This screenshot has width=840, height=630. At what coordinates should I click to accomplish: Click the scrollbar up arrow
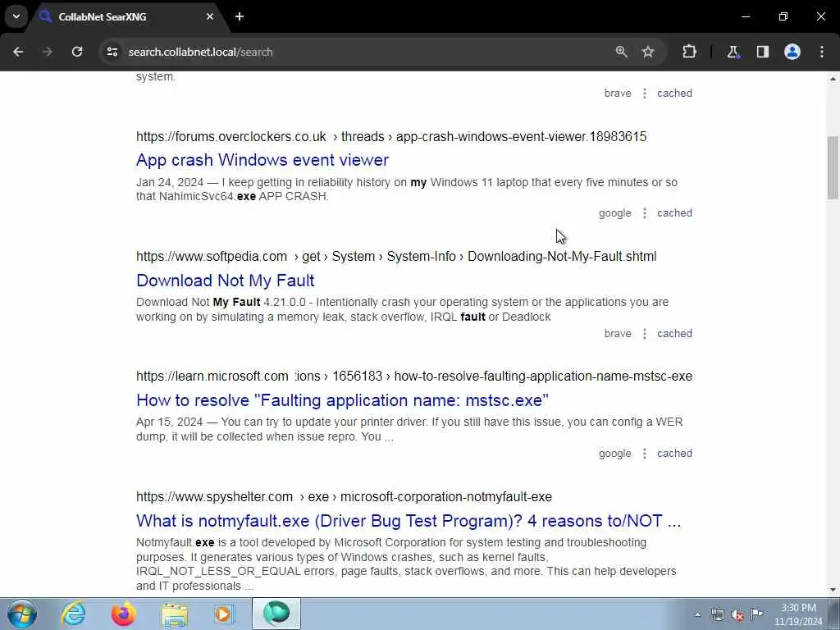pyautogui.click(x=833, y=79)
